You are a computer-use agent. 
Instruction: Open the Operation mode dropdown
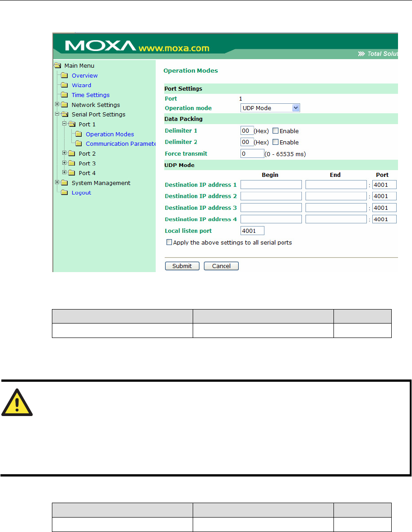pos(270,108)
